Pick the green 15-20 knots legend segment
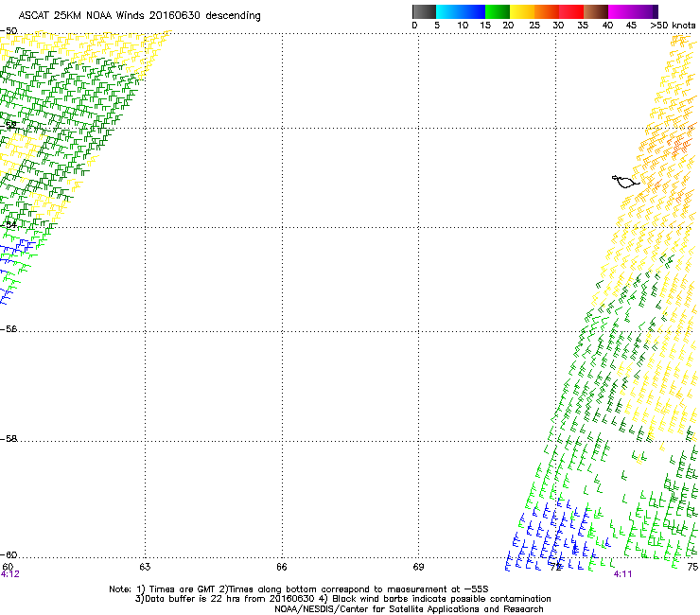 (497, 11)
